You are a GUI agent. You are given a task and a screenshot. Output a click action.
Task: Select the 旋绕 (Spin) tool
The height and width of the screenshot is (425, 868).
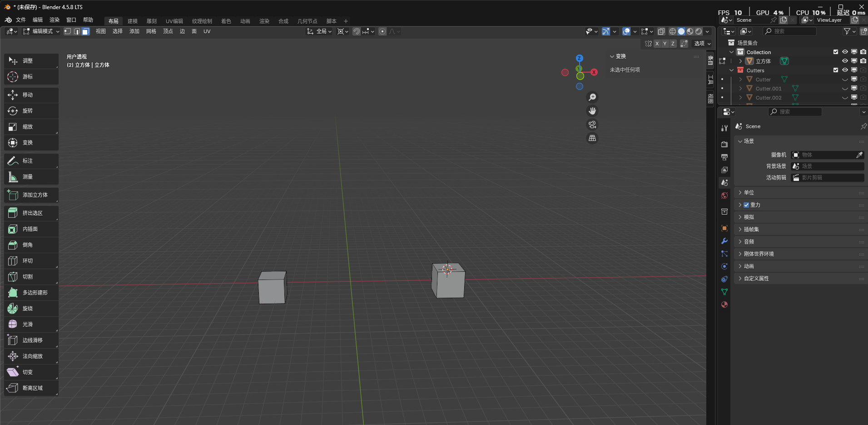[31, 309]
